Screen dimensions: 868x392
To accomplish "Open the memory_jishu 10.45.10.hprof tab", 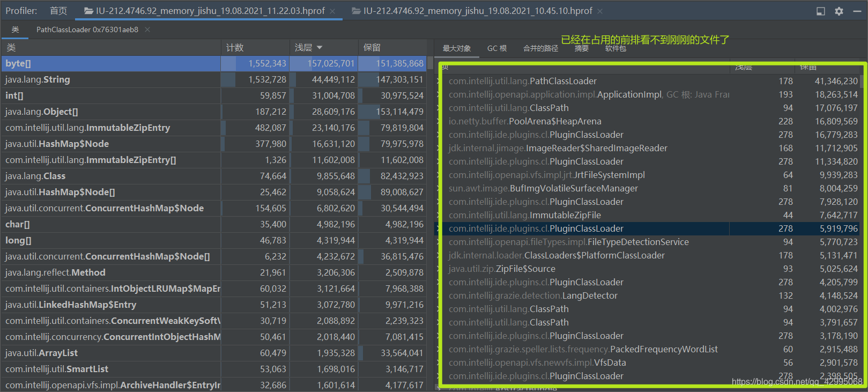I will [478, 11].
